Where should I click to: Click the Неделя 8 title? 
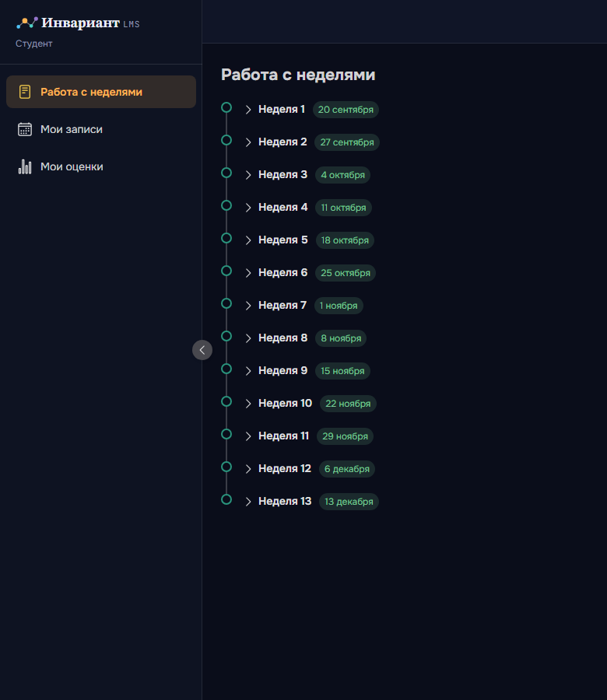click(x=282, y=338)
